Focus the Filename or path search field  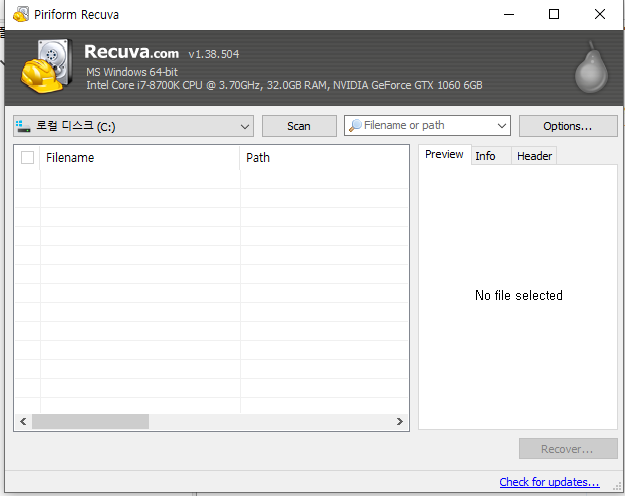click(x=427, y=126)
